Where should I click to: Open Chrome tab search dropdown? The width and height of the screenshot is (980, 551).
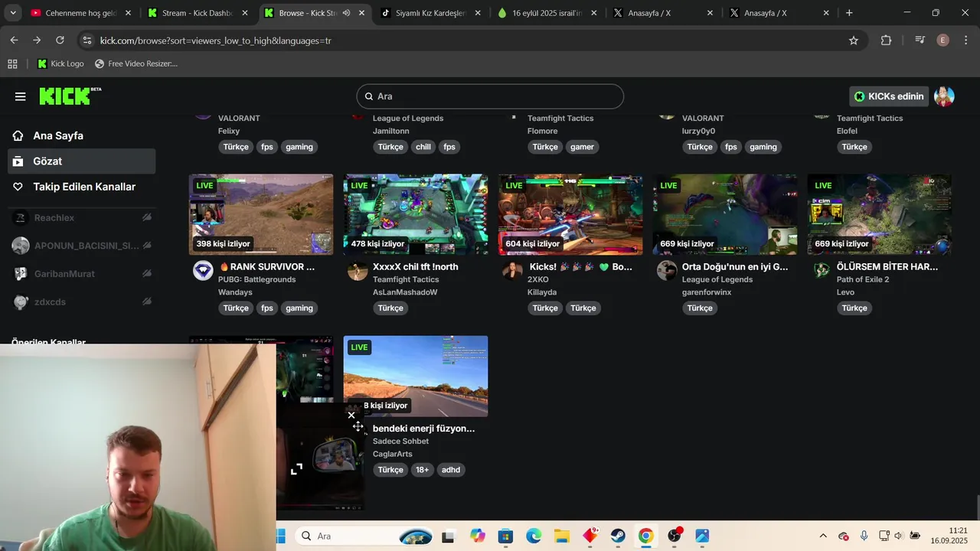[13, 13]
